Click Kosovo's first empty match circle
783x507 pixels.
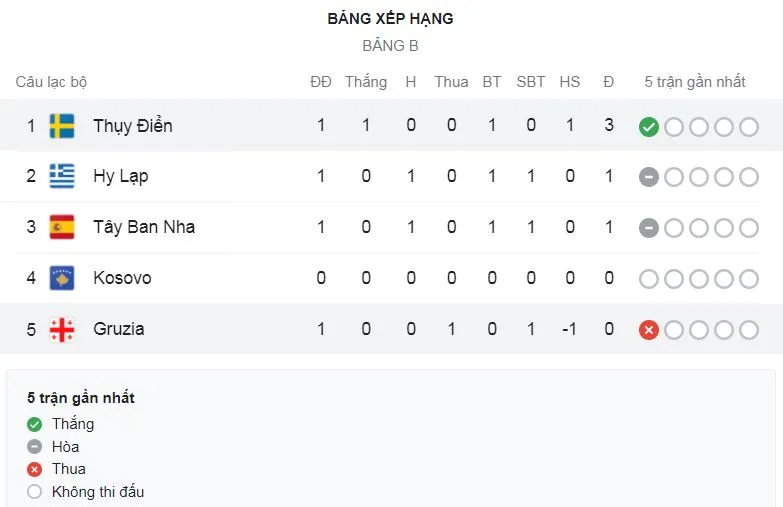[x=649, y=279]
